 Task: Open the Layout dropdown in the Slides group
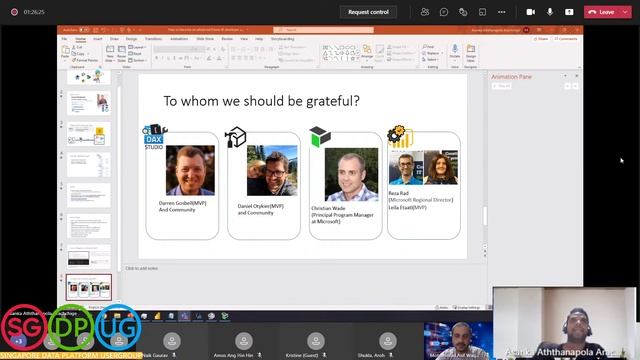coord(137,47)
